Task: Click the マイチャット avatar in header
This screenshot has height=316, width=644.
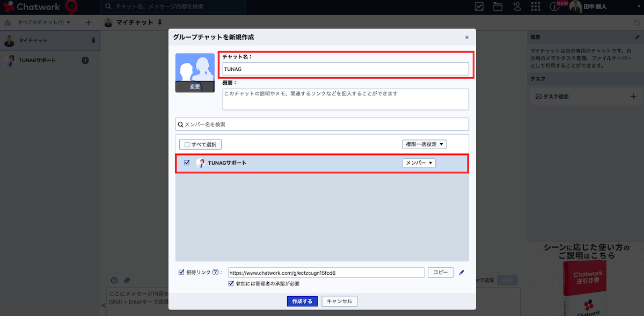Action: 108,23
